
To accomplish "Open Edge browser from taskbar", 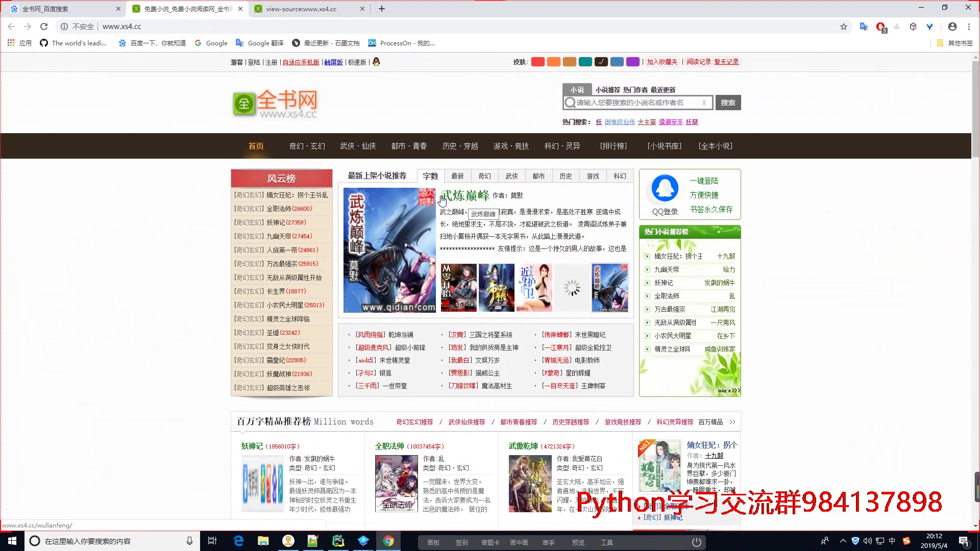I will click(238, 541).
